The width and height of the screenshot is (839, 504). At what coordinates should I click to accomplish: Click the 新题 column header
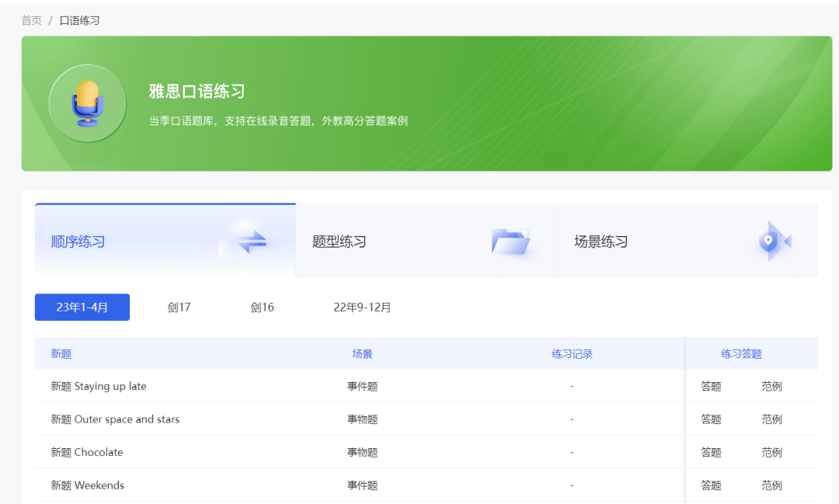pyautogui.click(x=61, y=353)
